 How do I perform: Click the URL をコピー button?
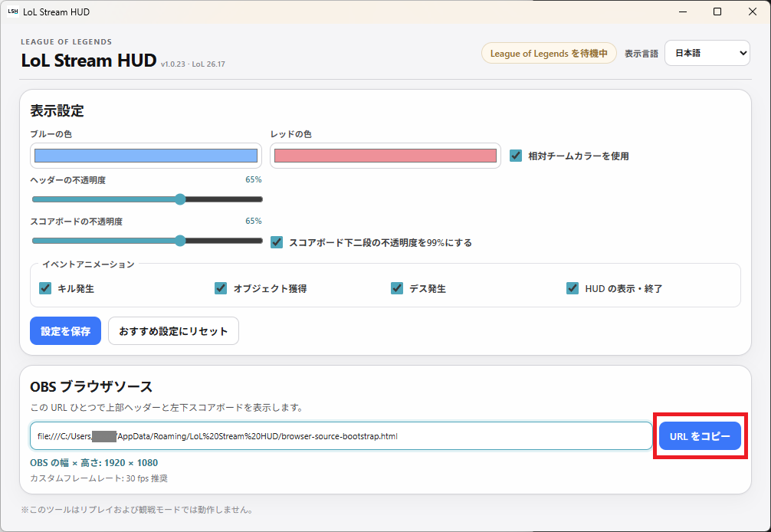(700, 435)
